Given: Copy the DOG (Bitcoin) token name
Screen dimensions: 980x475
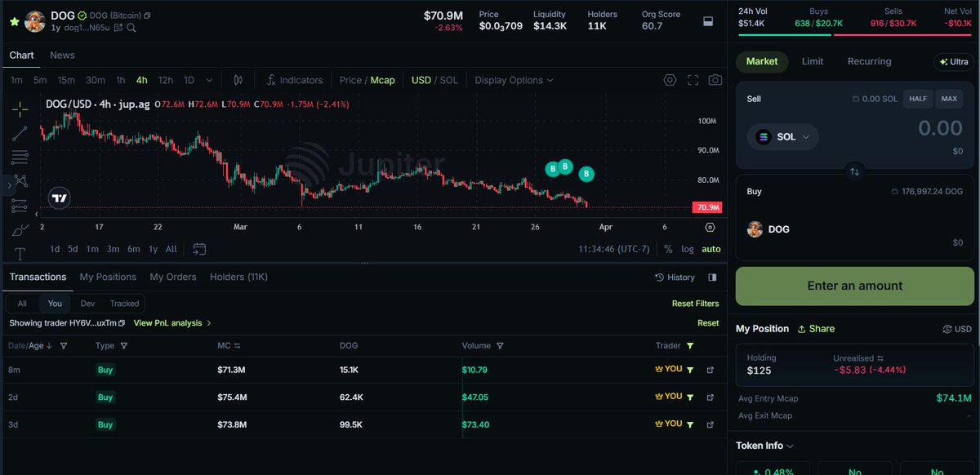Looking at the screenshot, I should click(147, 16).
